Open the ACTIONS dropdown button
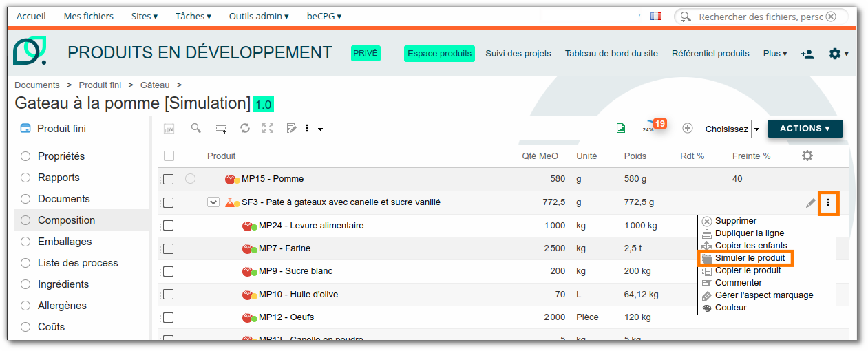The image size is (868, 351). pyautogui.click(x=805, y=129)
